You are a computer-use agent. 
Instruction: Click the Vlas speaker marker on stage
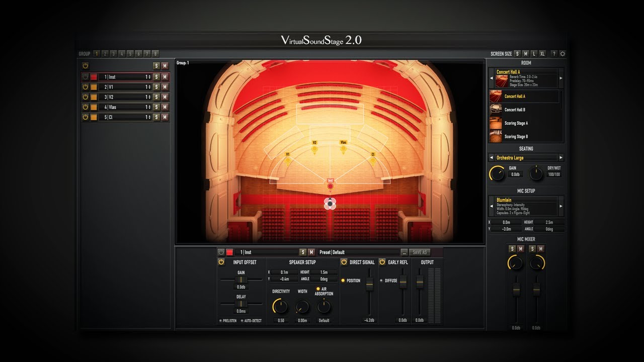[x=343, y=149]
